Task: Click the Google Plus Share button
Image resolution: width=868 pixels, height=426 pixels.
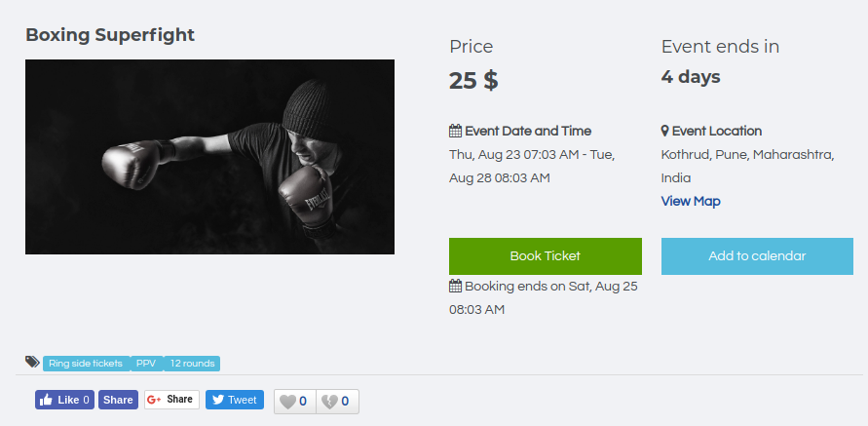Action: pyautogui.click(x=171, y=400)
